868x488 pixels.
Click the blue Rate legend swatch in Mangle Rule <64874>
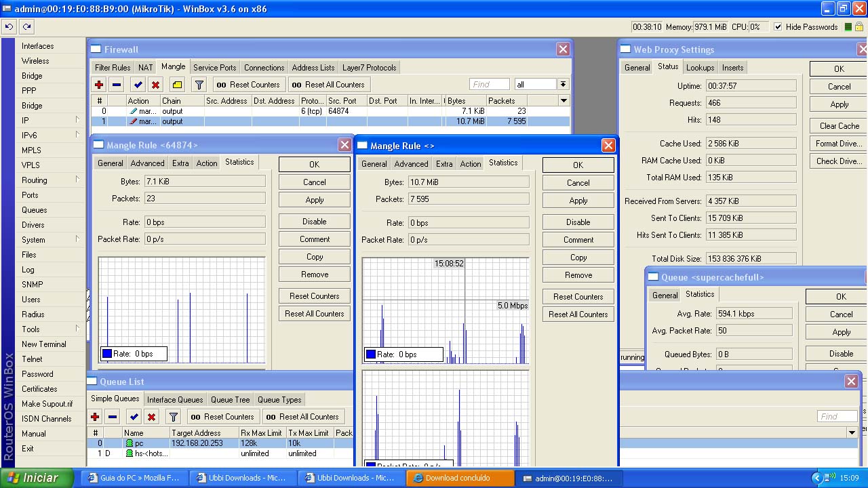coord(107,354)
